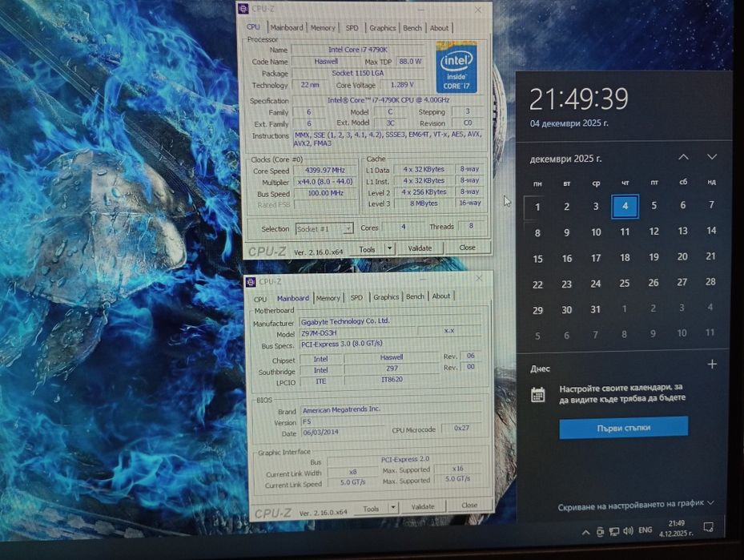The image size is (744, 560).
Task: Click the Bus Speed 100.00 MHz value
Action: 325,193
